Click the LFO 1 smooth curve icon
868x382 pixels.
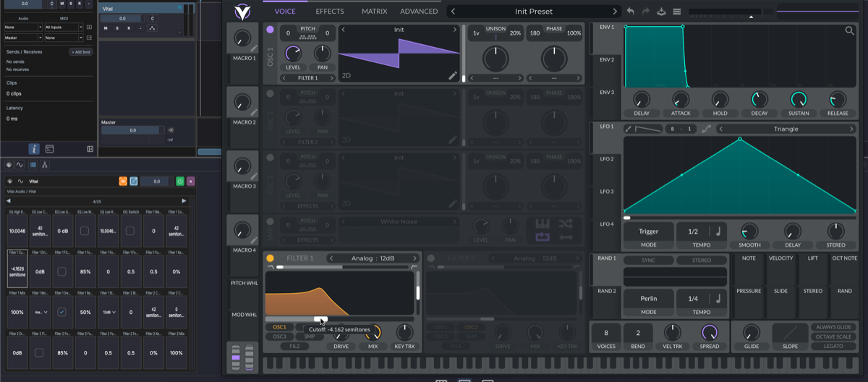[x=706, y=129]
